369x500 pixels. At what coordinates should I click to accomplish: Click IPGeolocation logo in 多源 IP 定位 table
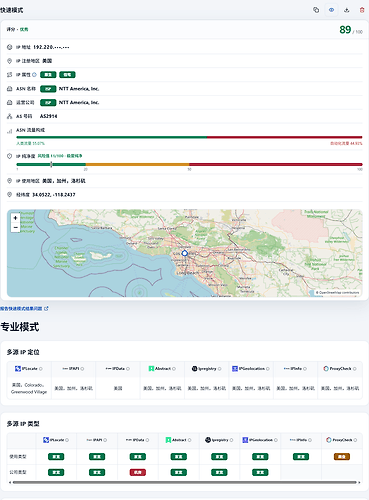click(x=235, y=369)
